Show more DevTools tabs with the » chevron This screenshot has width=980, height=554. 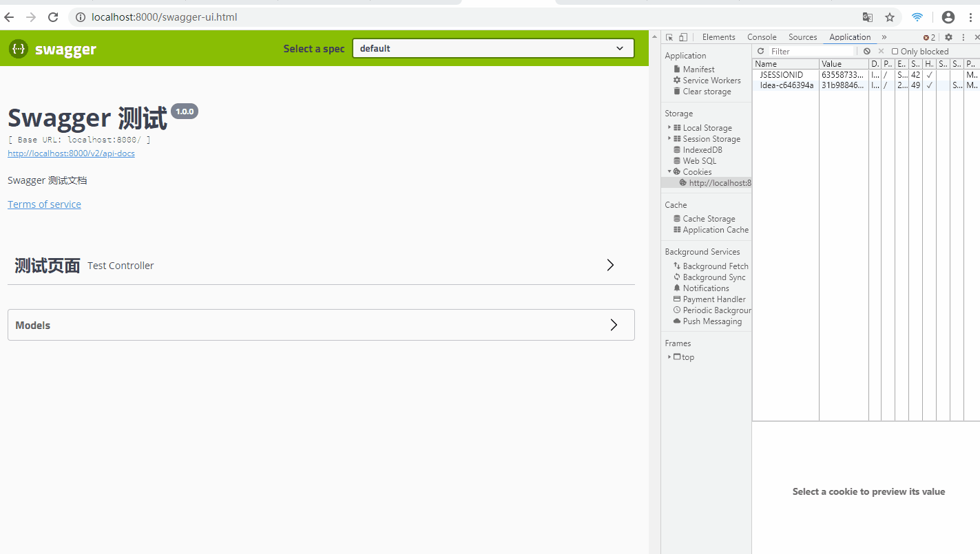pyautogui.click(x=884, y=37)
